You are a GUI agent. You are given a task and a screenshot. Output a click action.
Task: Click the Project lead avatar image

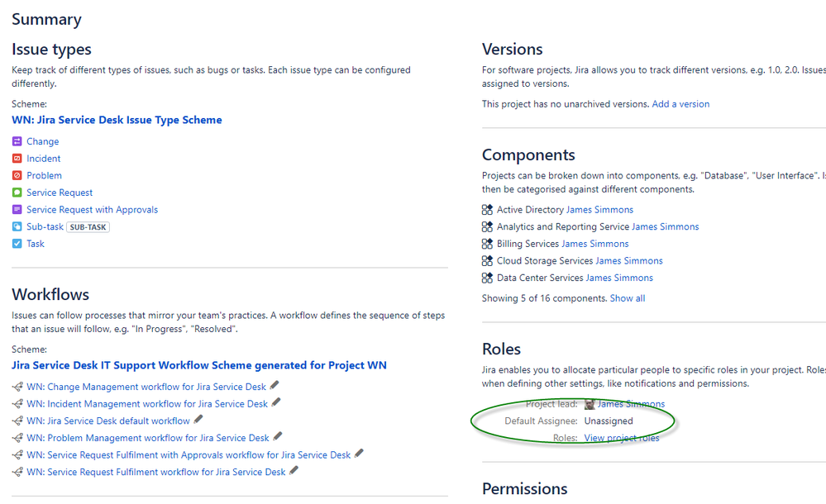point(589,403)
